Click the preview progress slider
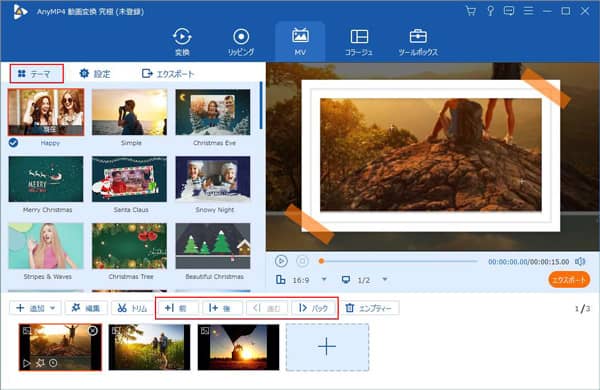 coord(399,261)
